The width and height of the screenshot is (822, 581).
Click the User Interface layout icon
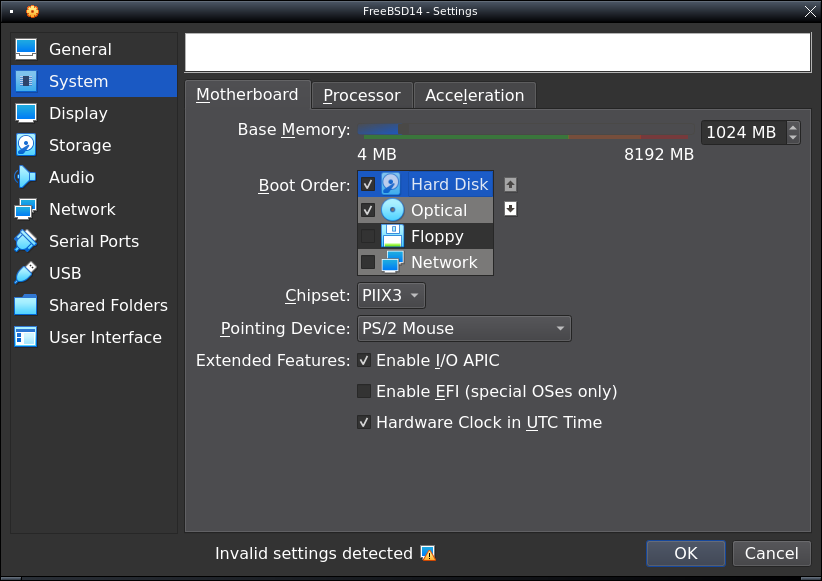pyautogui.click(x=26, y=337)
